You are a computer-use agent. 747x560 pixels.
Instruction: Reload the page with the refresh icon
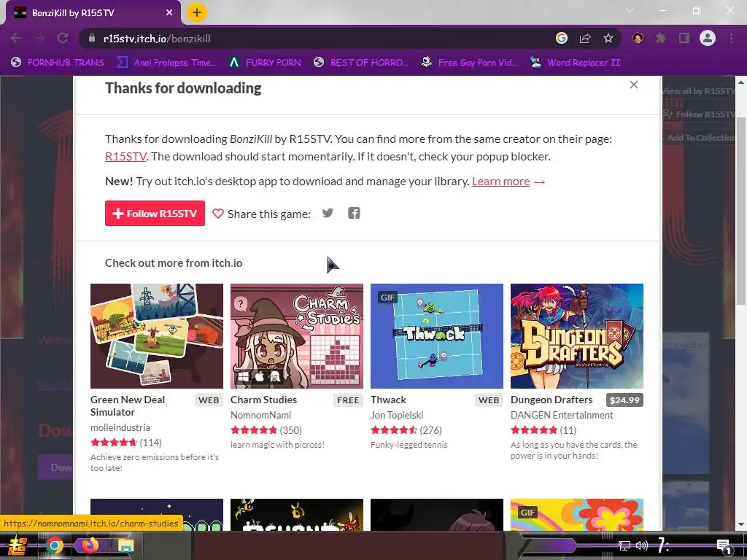63,38
